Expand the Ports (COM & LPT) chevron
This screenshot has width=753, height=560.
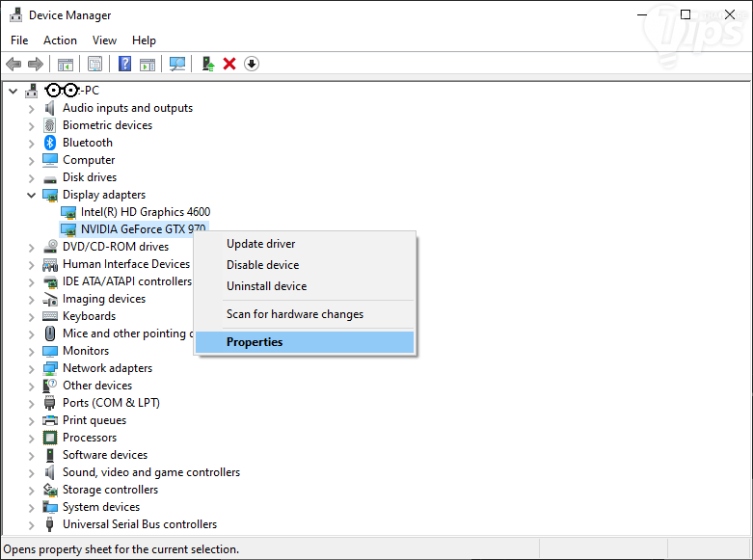coord(31,404)
